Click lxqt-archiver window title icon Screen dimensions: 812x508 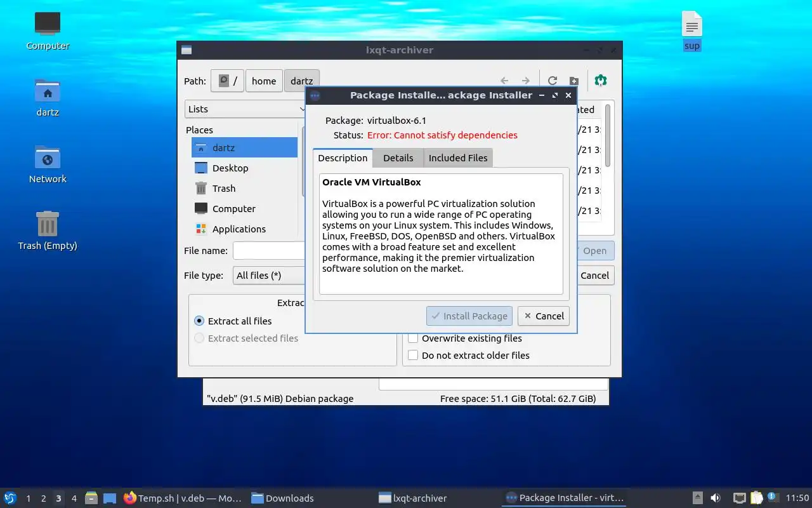tap(187, 50)
